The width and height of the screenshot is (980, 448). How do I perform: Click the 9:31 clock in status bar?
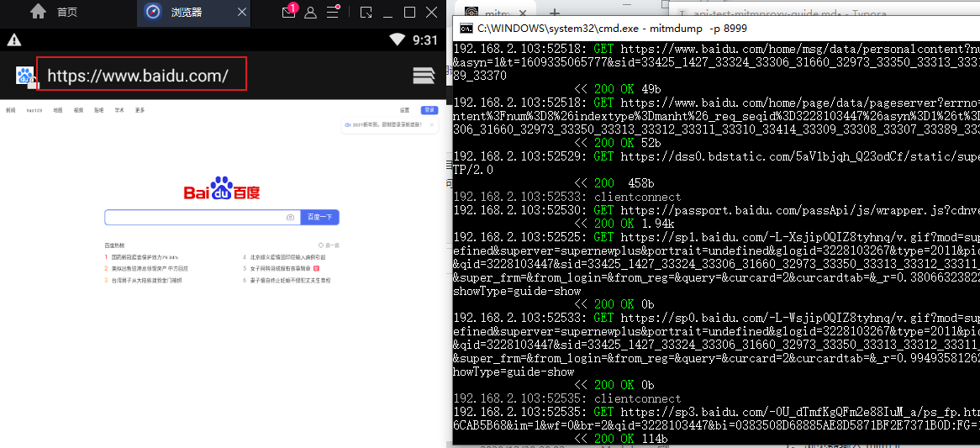pyautogui.click(x=425, y=40)
